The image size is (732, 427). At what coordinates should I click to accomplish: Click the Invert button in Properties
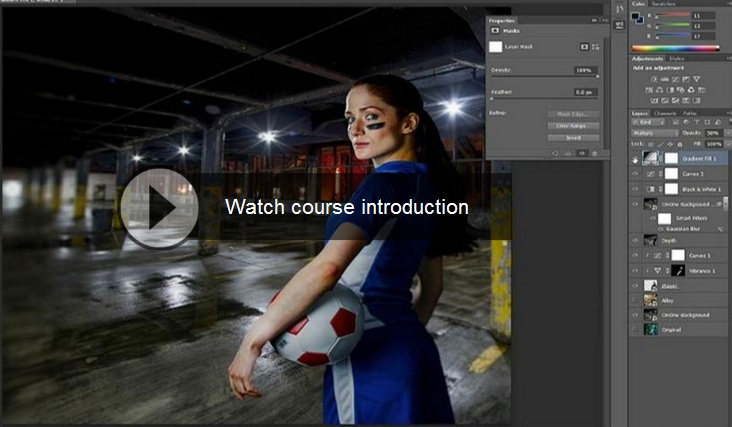573,138
